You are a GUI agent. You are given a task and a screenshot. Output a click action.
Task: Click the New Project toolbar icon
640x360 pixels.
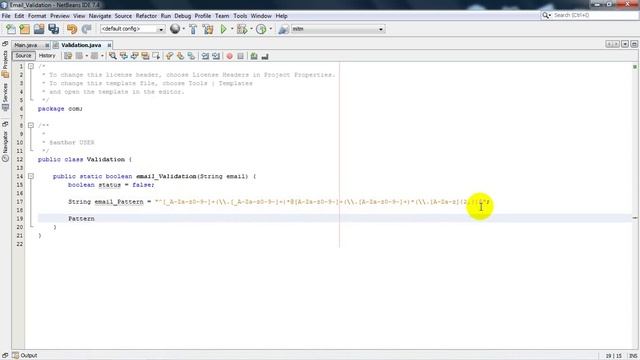pos(24,29)
